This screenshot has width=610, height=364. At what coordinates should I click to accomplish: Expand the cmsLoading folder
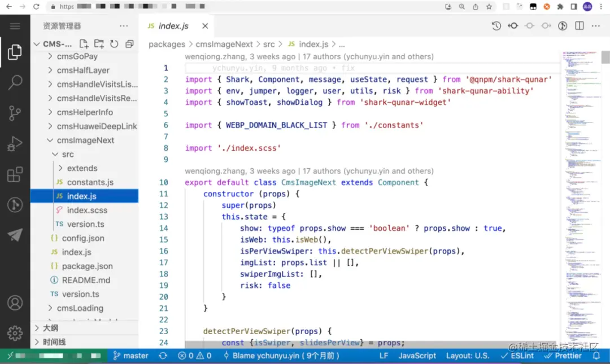(84, 308)
